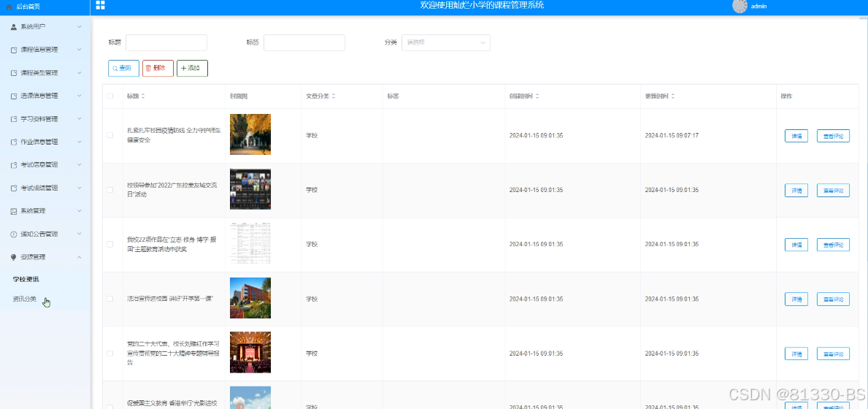Open 查看评论 for the 党的二十大代表 row
Image resolution: width=868 pixels, height=409 pixels.
tap(833, 353)
